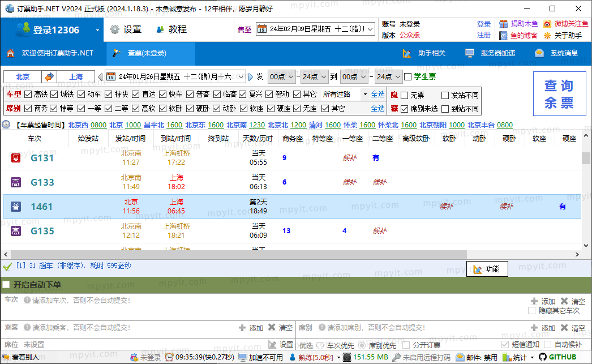This screenshot has width=592, height=364.
Task: Click the 查询余票 button
Action: 560,93
